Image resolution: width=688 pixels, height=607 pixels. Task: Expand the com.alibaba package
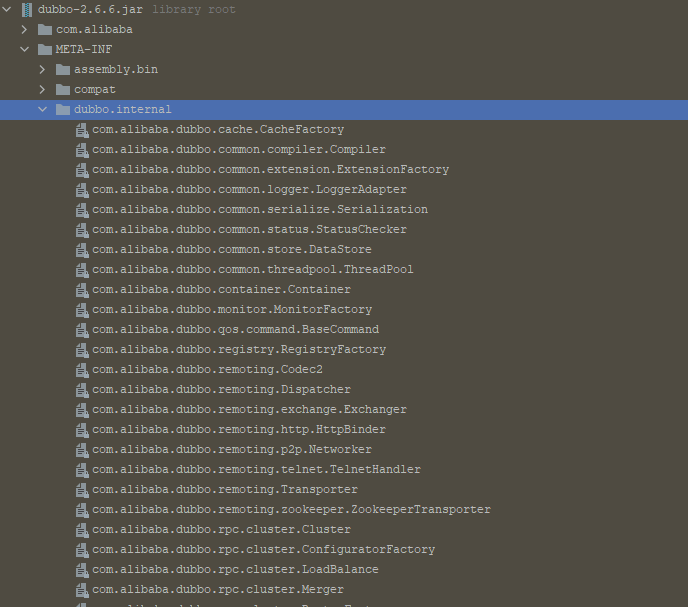[25, 29]
